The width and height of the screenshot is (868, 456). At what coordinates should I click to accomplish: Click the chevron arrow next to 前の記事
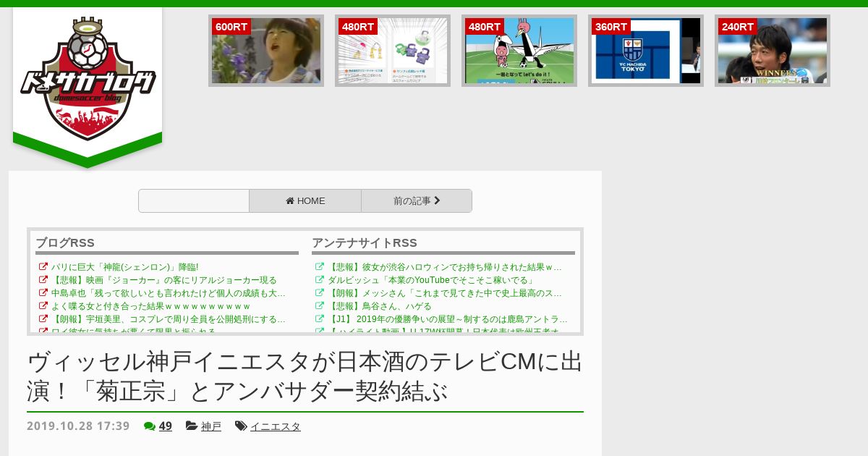437,201
